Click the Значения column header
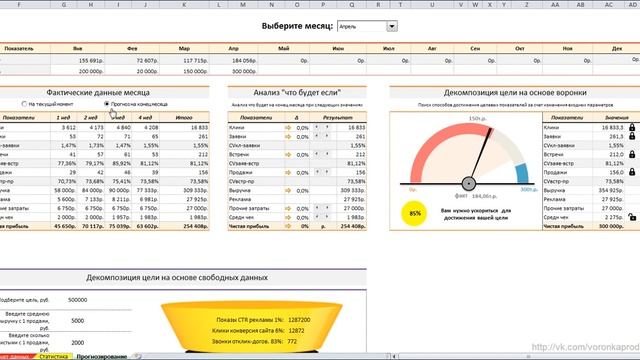 pos(617,118)
